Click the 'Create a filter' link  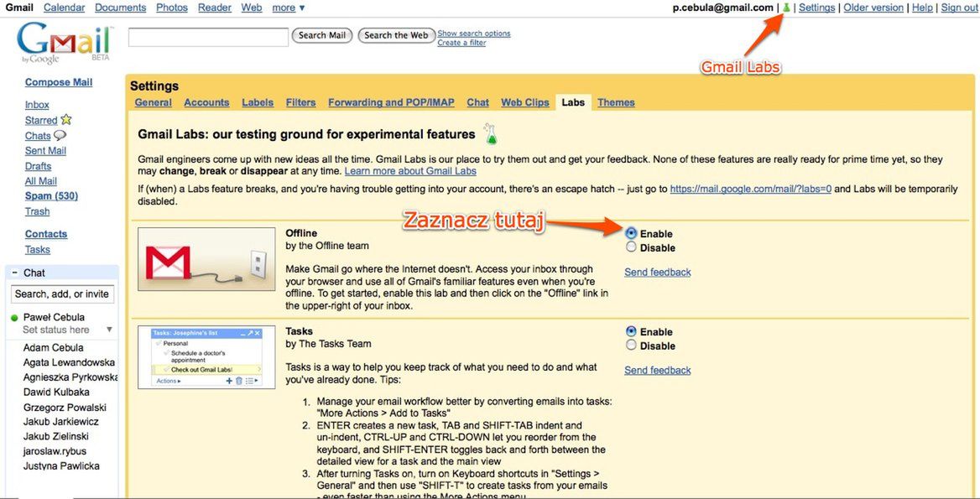pyautogui.click(x=461, y=43)
